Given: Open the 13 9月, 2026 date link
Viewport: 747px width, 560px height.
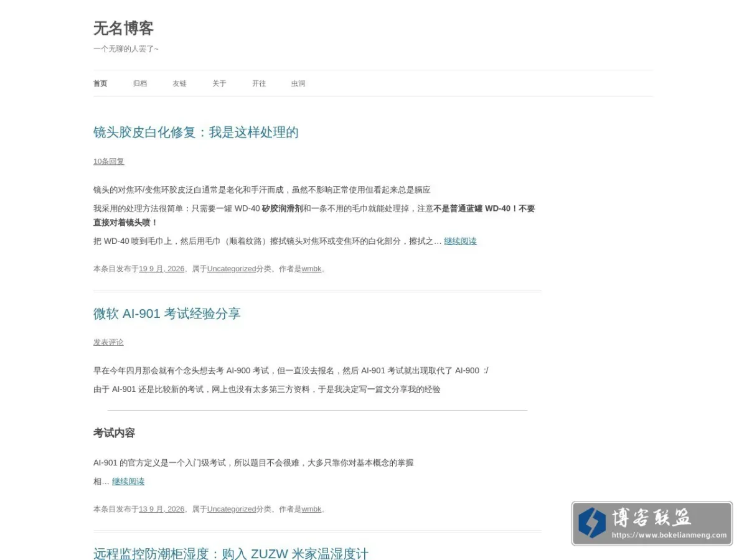Looking at the screenshot, I should (162, 509).
